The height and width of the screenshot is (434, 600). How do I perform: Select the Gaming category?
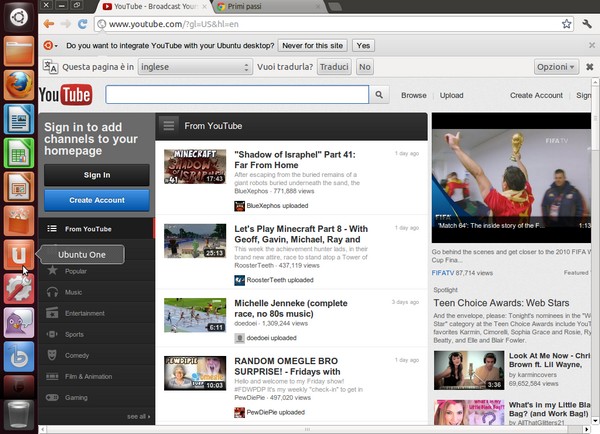(96, 397)
